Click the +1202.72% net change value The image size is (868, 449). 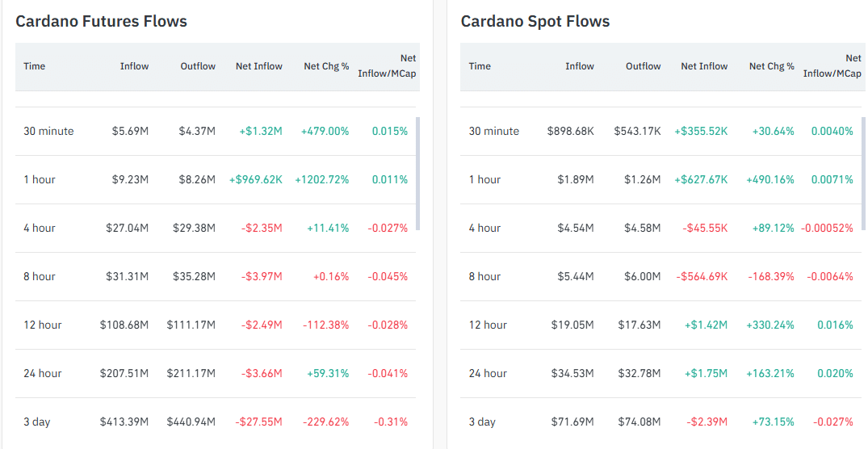pos(322,179)
